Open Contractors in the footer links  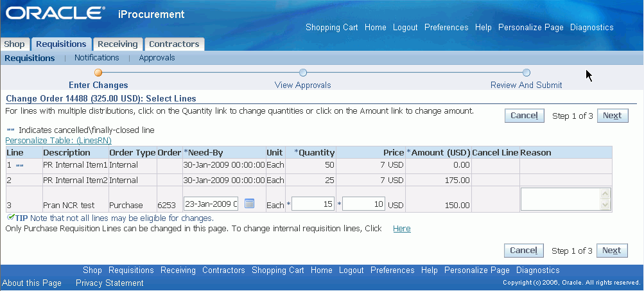coord(223,270)
